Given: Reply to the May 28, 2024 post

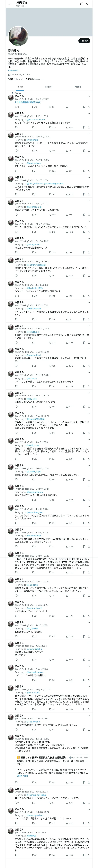Looking at the screenshot, I should 16,232.
